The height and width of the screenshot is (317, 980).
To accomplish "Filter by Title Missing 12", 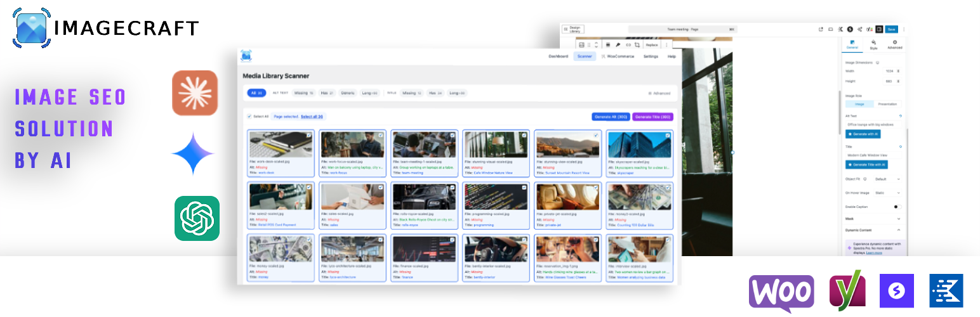I will (411, 93).
